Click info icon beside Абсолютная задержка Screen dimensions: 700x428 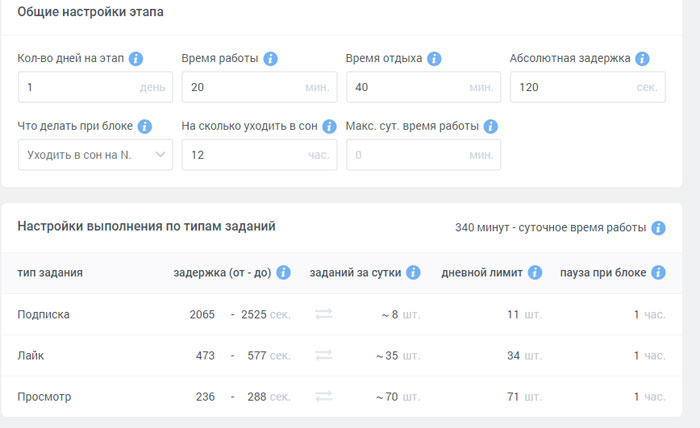pyautogui.click(x=642, y=58)
